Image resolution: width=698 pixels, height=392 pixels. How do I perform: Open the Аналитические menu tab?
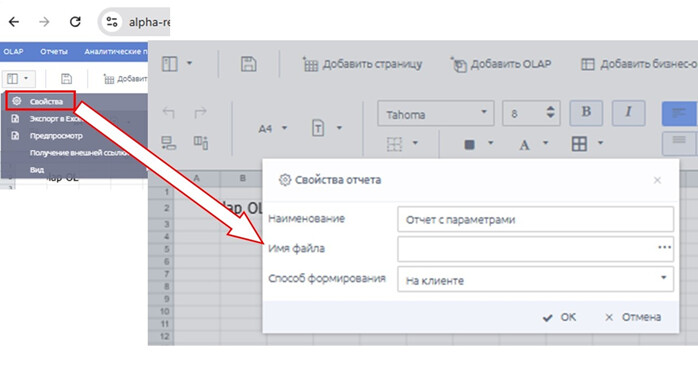116,52
